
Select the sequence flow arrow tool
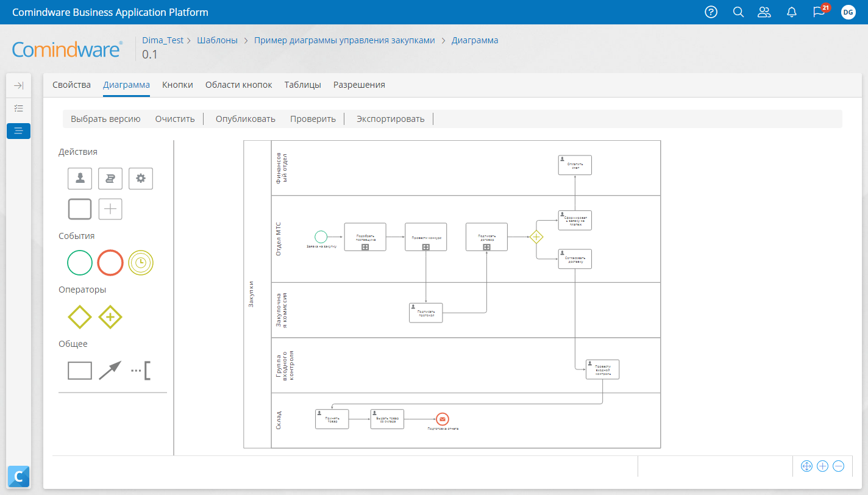point(110,371)
